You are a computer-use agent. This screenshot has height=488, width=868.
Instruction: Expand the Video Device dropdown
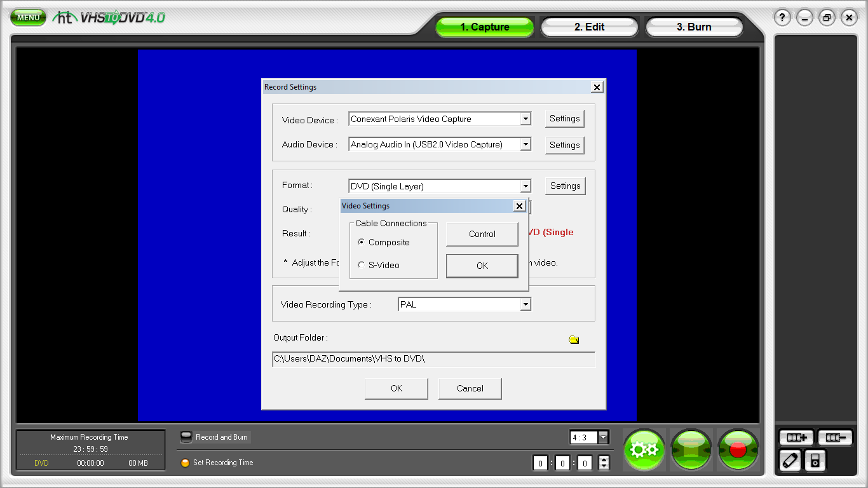point(526,119)
